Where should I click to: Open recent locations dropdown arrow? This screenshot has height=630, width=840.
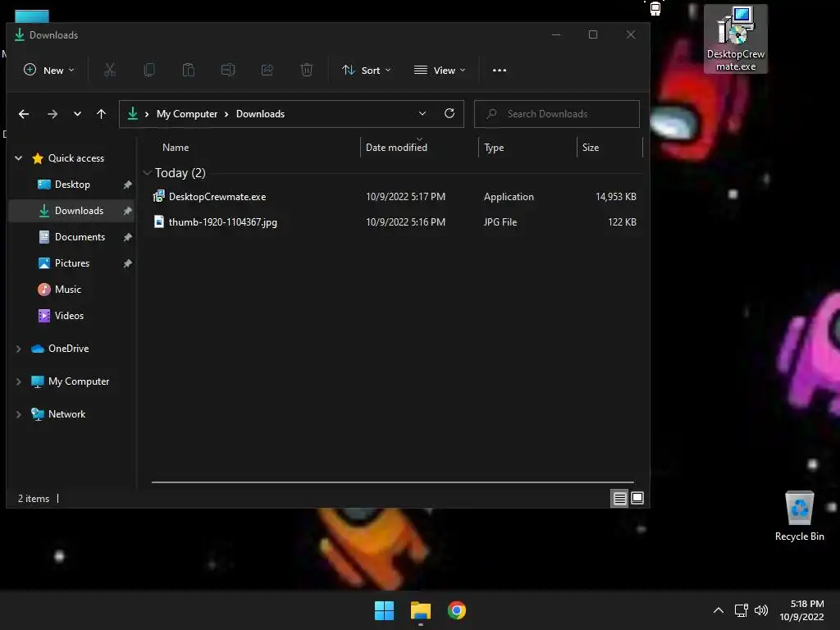[x=77, y=113]
